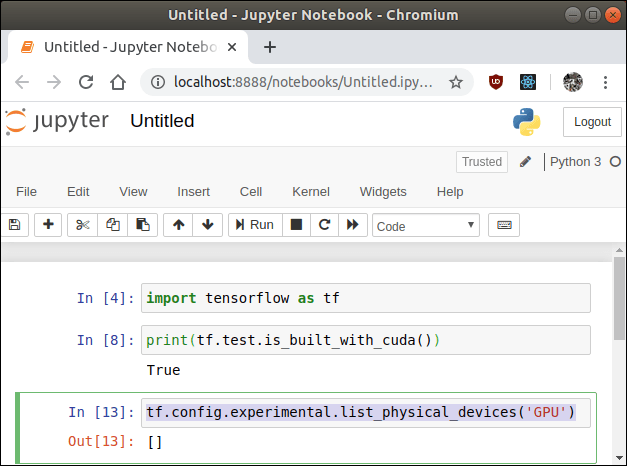Interrupt the kernel with stop icon

click(296, 226)
